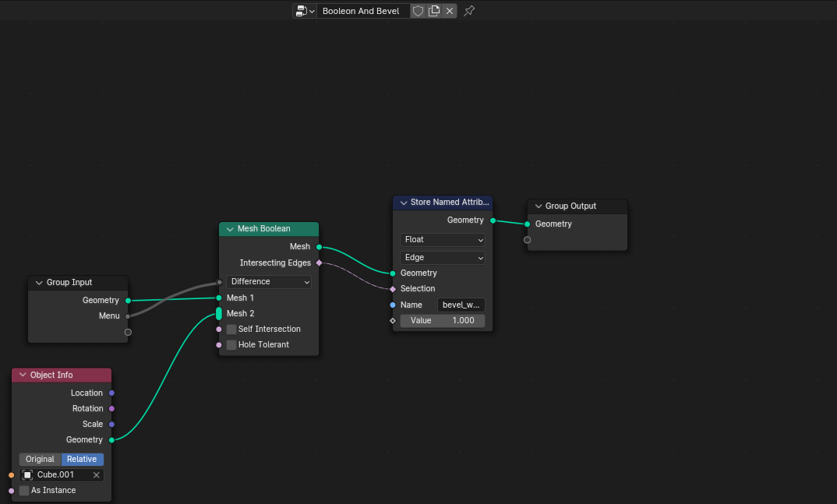Click the Group Input Menu output socket
The width and height of the screenshot is (837, 504).
pyautogui.click(x=128, y=316)
